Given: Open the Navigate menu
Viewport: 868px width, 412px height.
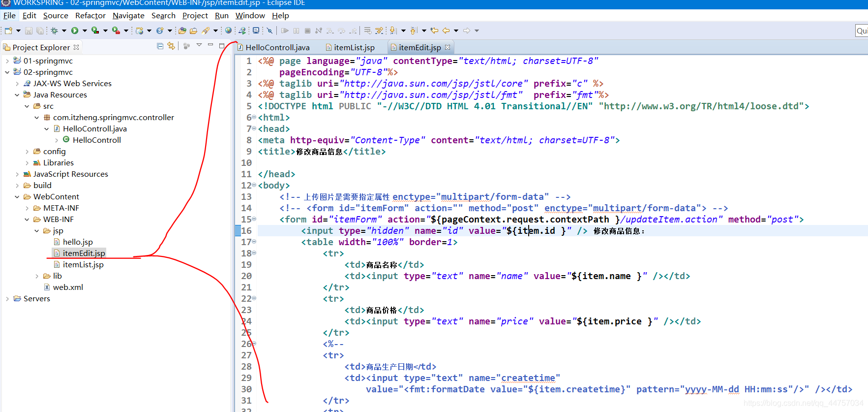Looking at the screenshot, I should [128, 15].
